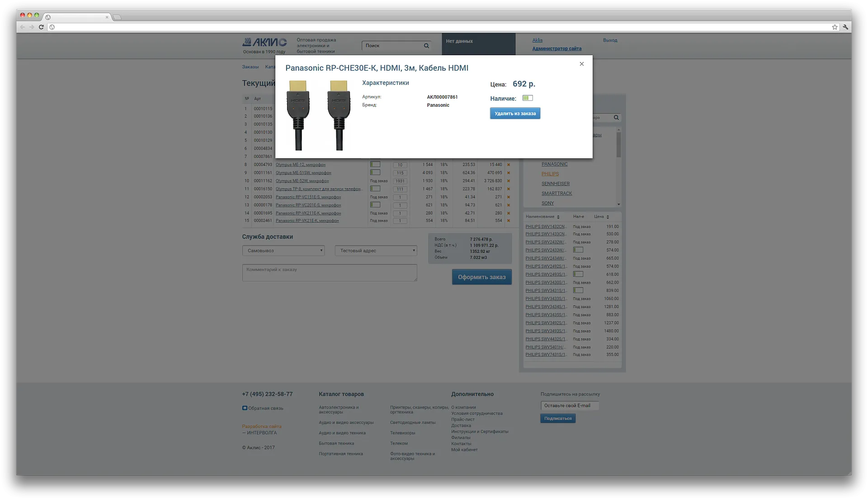
Task: Remove Olympus TP-8 row with orange X
Action: (x=509, y=189)
